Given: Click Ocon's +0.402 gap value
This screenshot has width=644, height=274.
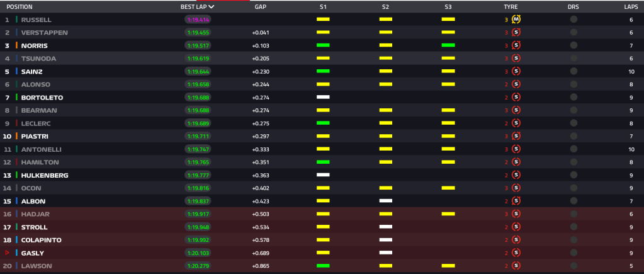Looking at the screenshot, I should click(x=261, y=188).
